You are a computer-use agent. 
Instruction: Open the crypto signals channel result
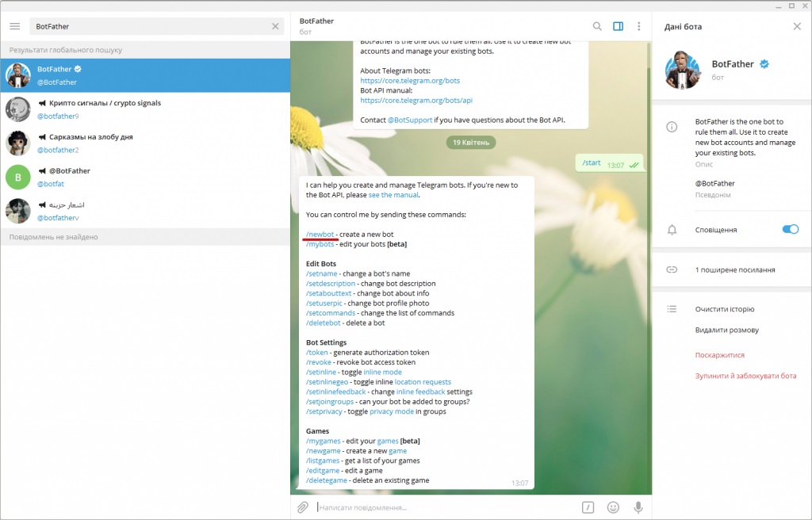(146, 109)
